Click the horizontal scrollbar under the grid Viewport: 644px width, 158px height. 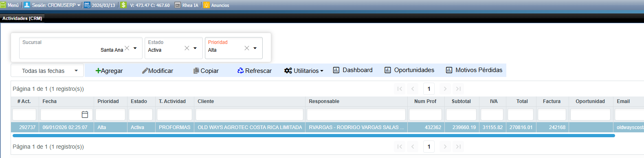click(314, 136)
